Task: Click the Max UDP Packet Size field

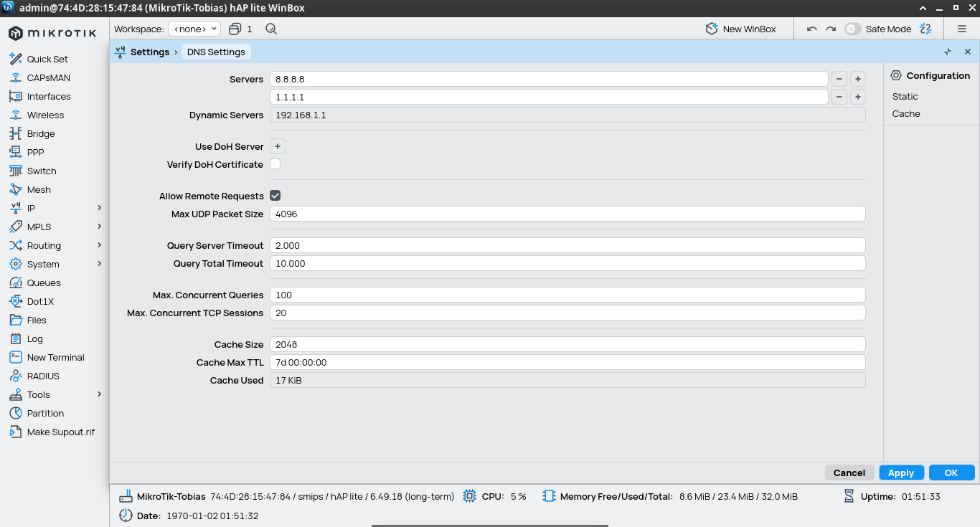Action: pyautogui.click(x=567, y=214)
